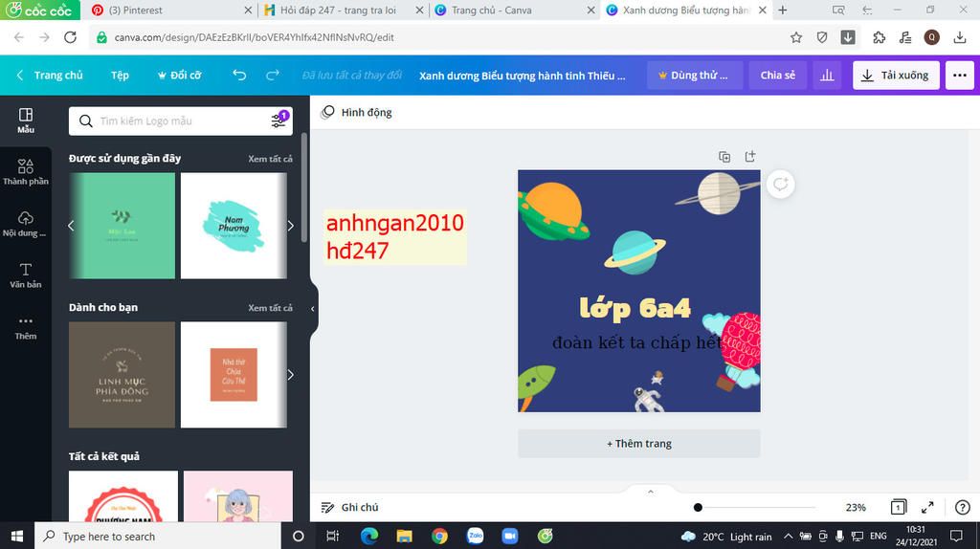Bookmark this page with the star icon
This screenshot has height=549, width=980.
(795, 37)
